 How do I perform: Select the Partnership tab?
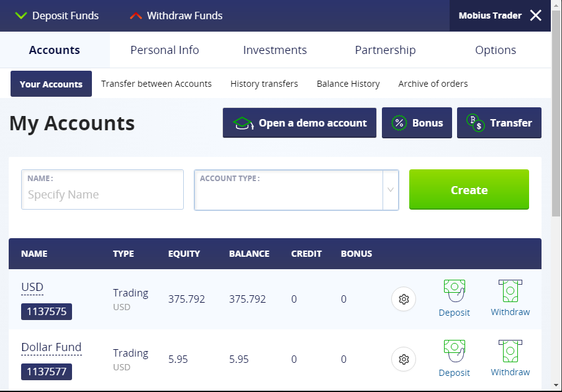(x=385, y=50)
